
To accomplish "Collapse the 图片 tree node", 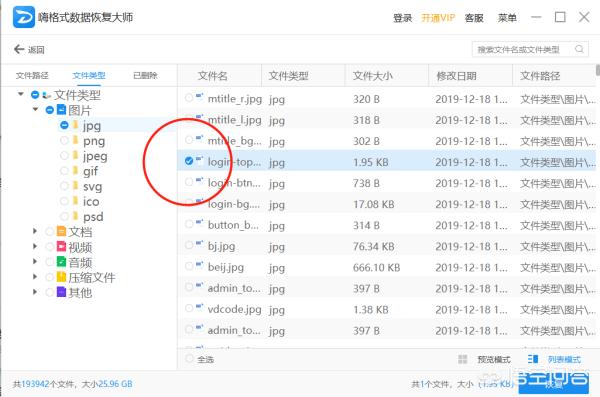I will tap(36, 109).
